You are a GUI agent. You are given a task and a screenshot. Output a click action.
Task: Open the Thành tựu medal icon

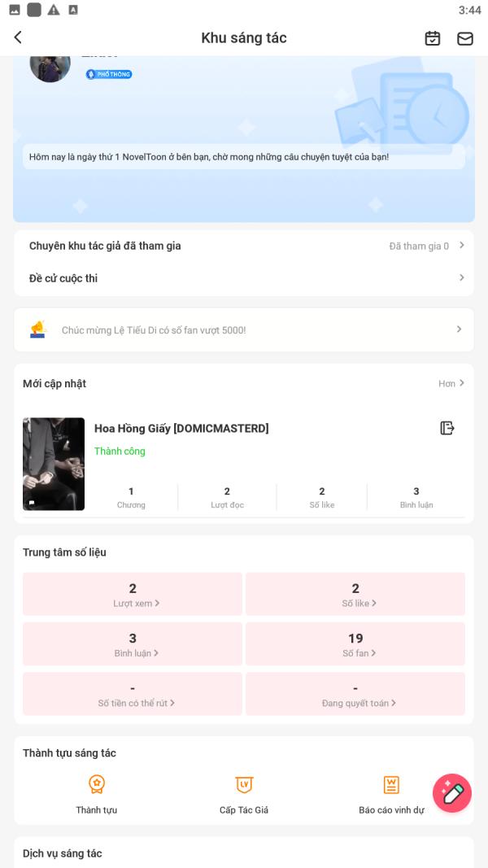(x=97, y=784)
